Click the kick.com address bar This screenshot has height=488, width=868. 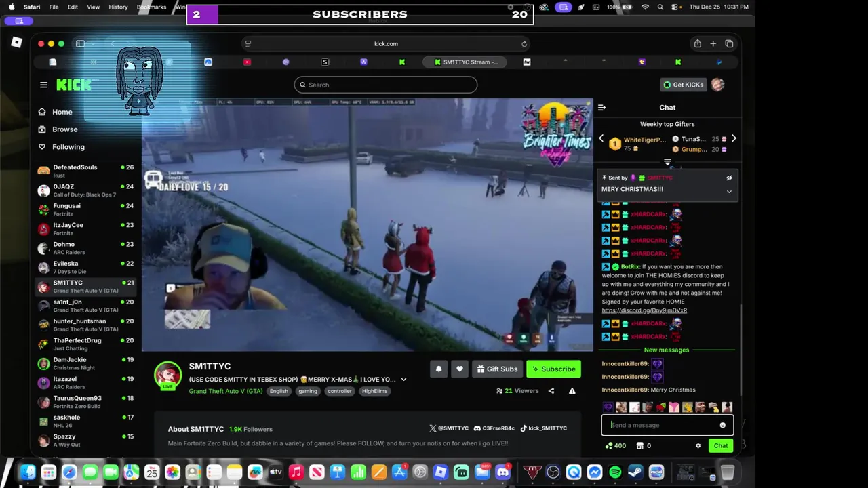coord(386,44)
